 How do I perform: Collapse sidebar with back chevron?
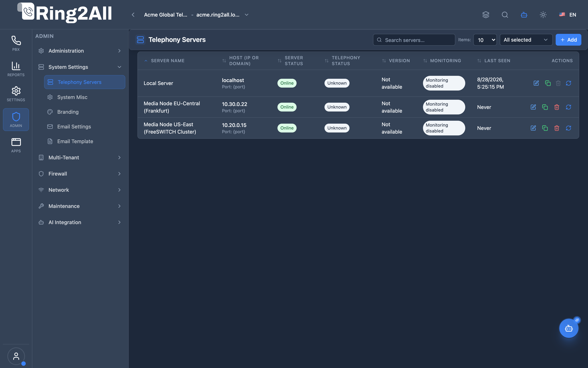coord(133,15)
